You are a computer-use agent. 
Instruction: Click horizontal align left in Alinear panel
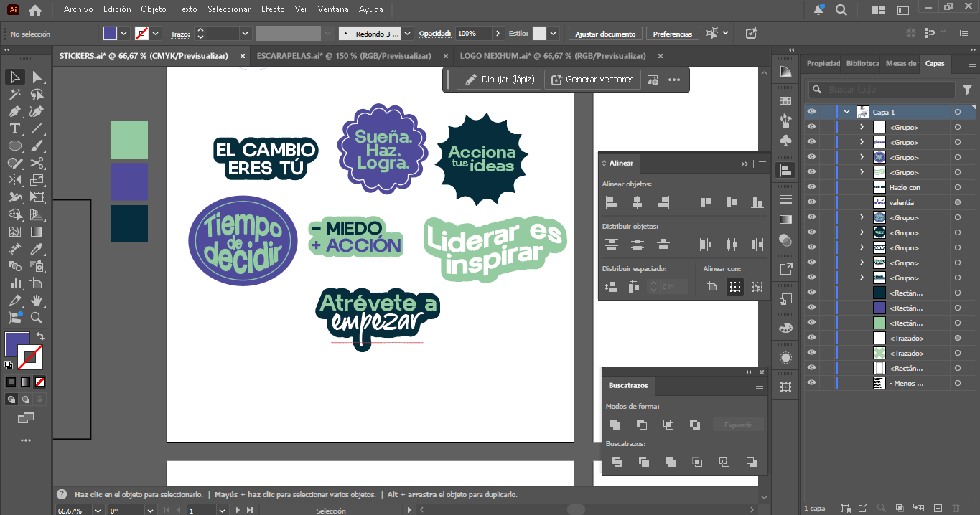(612, 203)
